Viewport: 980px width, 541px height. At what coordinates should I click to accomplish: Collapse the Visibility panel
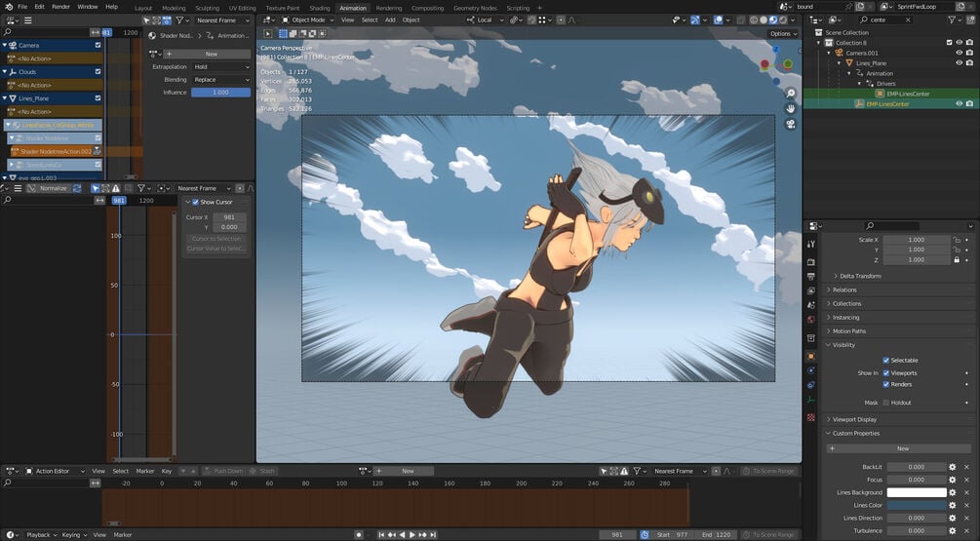(843, 345)
